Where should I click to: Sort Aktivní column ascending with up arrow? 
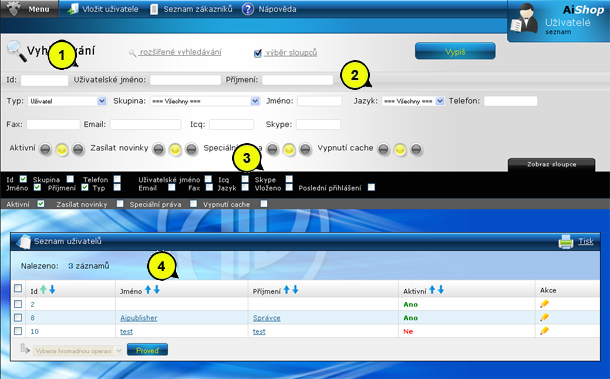click(432, 290)
